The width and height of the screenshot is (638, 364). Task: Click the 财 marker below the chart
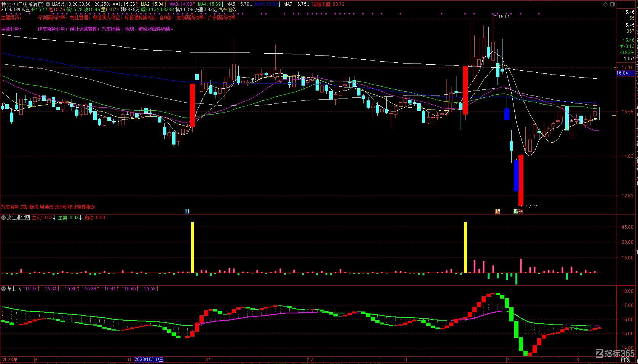[187, 211]
